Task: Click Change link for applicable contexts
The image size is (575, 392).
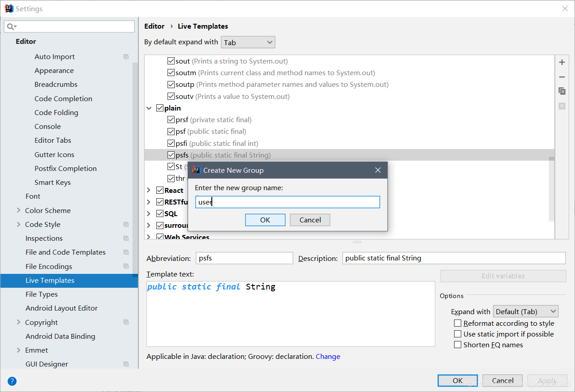Action: coord(328,356)
